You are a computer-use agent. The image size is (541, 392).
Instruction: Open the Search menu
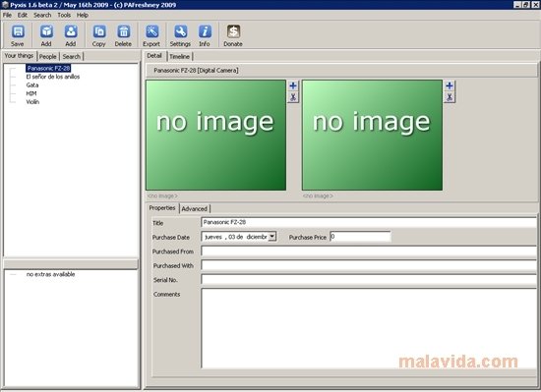click(42, 15)
